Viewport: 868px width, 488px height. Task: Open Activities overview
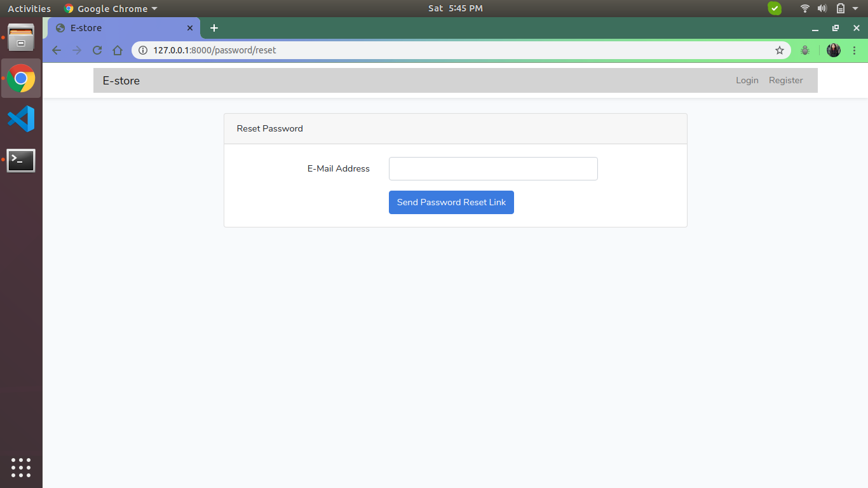(29, 8)
